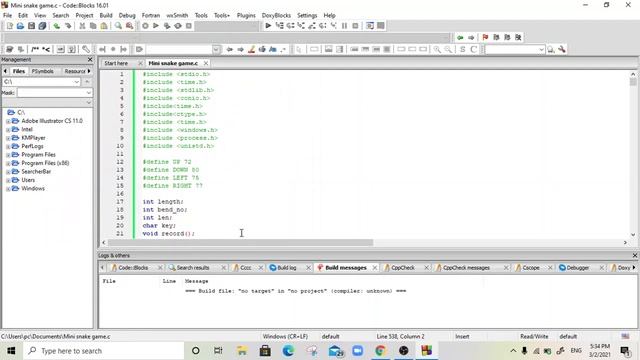Click the Save all files icon
Image resolution: width=640 pixels, height=360 pixels.
(x=42, y=26)
